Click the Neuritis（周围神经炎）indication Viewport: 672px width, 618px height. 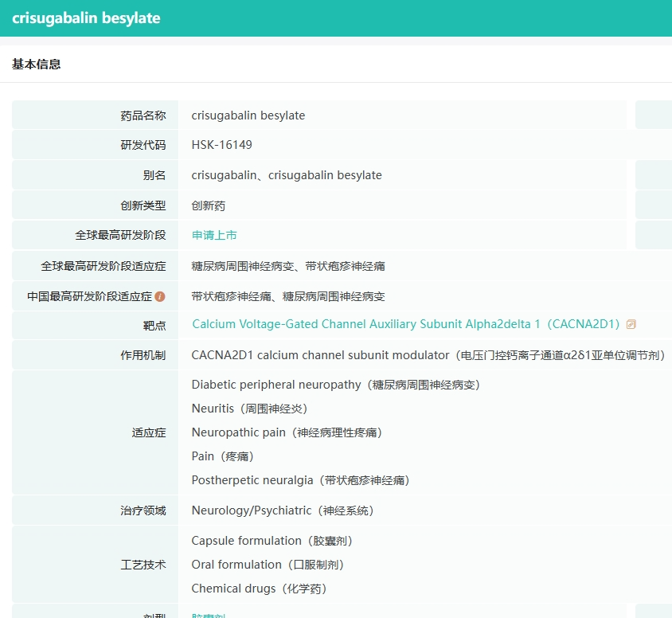(249, 409)
